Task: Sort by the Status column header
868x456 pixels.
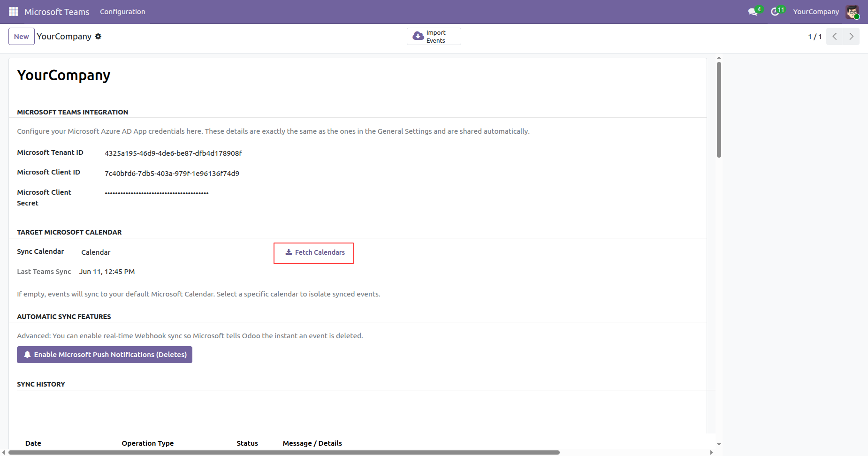Action: [x=247, y=443]
